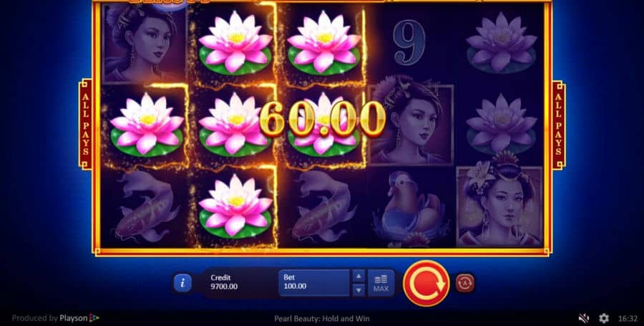Unmute the game sound
This screenshot has width=644, height=326.
583,318
